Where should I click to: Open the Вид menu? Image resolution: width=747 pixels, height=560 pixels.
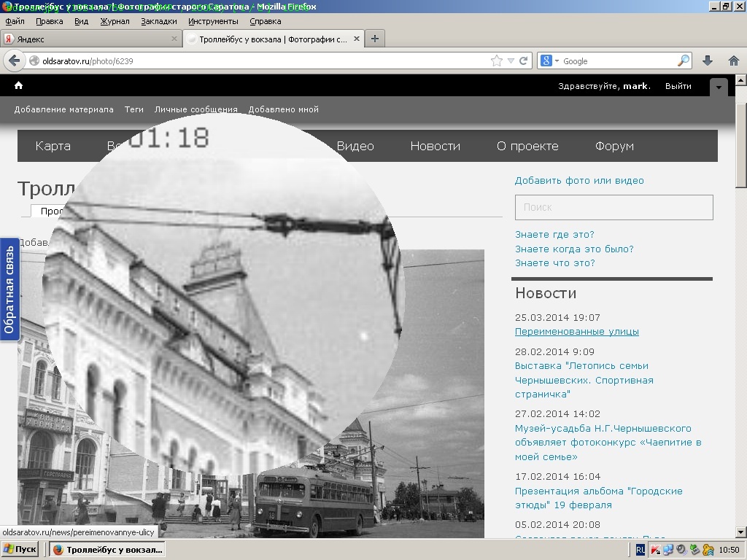click(82, 21)
